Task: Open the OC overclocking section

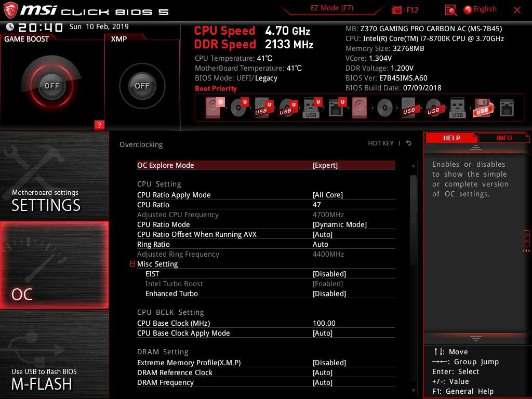Action: (x=54, y=265)
